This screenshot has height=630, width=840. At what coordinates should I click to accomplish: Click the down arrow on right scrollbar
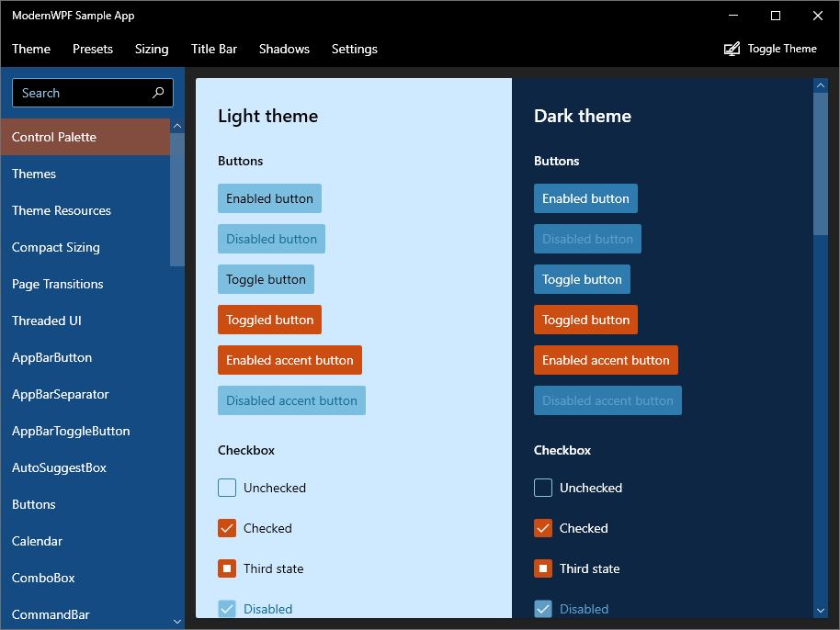point(820,610)
